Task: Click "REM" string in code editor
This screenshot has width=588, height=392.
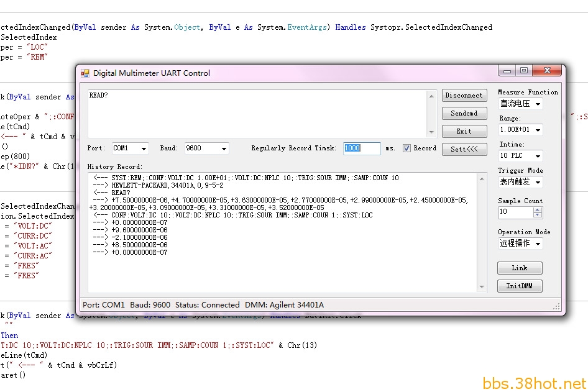Action: click(x=37, y=57)
